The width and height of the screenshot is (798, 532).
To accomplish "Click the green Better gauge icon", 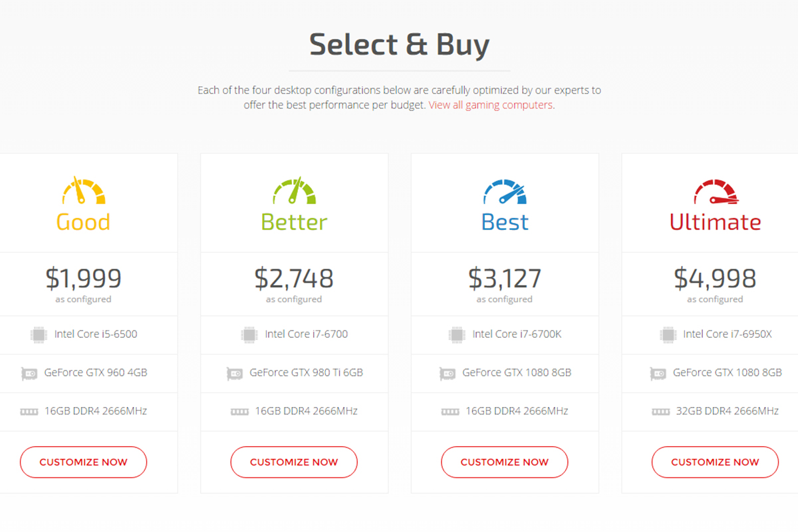I will [x=294, y=191].
